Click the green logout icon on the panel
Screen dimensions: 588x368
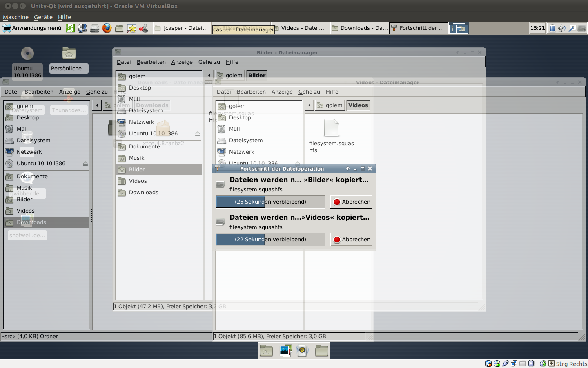click(x=70, y=28)
